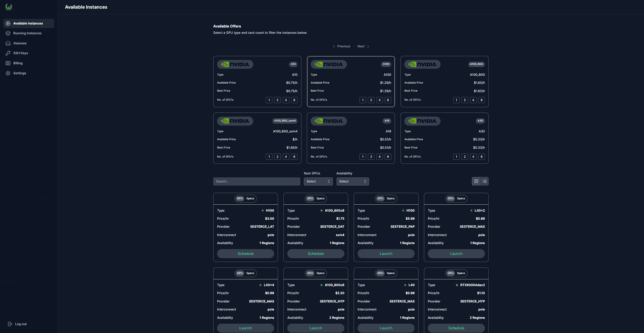Screen dimensions: 644x333
Task: Choose 8 GPUs on the A10 card
Action: tap(294, 100)
